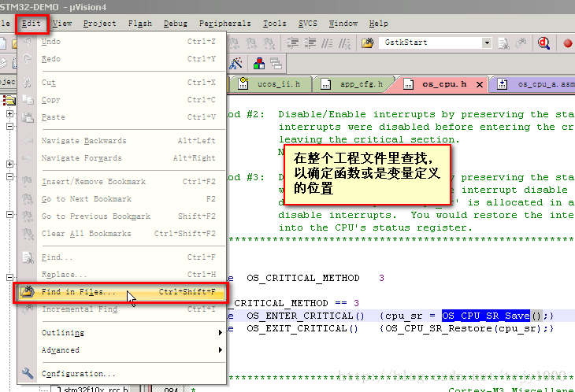The height and width of the screenshot is (392, 575).
Task: Open Target Options magic wand icon
Action: [x=236, y=64]
